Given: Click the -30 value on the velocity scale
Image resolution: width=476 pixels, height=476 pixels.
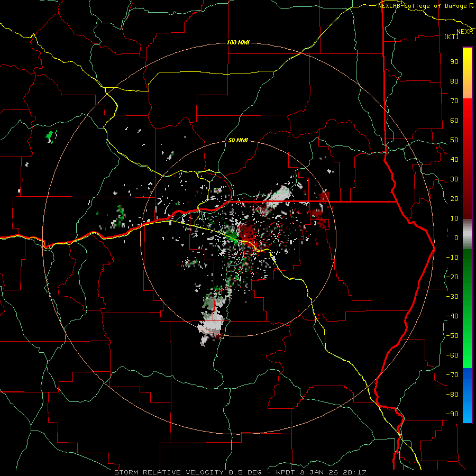Looking at the screenshot, I should [x=452, y=297].
